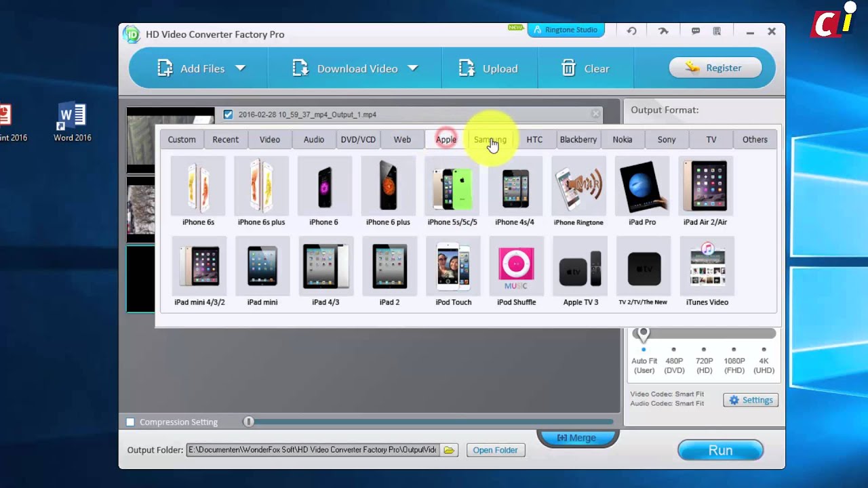Start conversion with Run button
This screenshot has height=488, width=868.
[x=720, y=451]
